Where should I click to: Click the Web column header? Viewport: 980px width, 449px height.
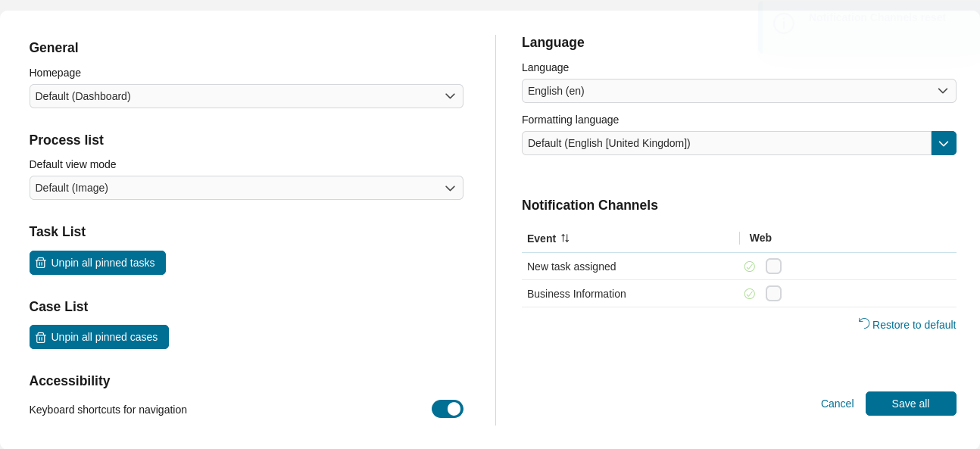coord(760,238)
